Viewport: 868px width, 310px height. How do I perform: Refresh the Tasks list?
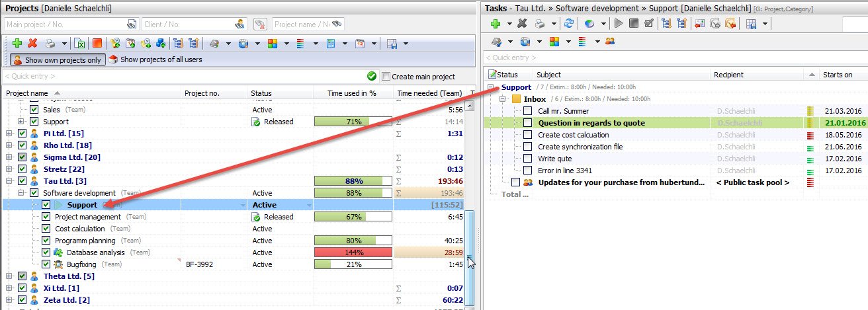(x=568, y=24)
